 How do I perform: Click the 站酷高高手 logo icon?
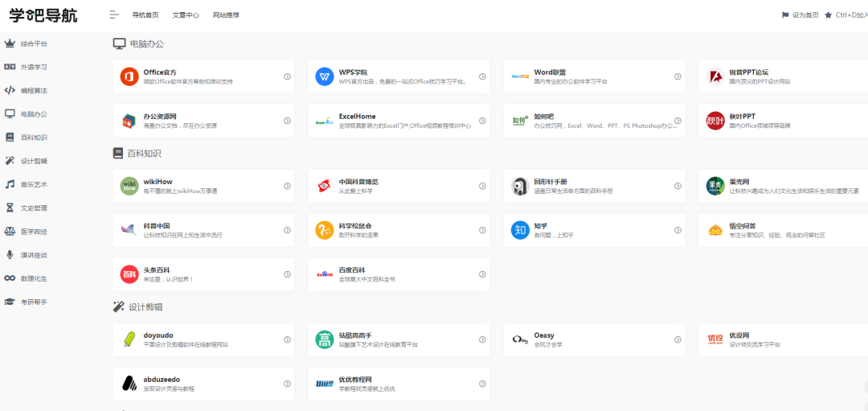[x=325, y=339]
